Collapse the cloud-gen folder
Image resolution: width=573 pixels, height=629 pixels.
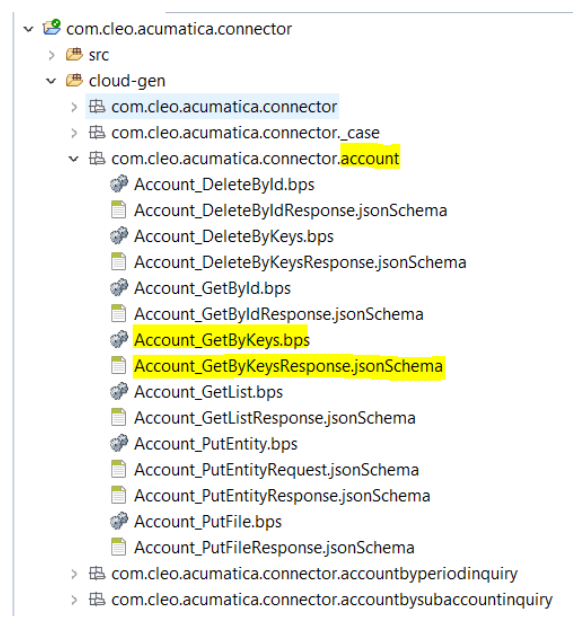tap(51, 81)
